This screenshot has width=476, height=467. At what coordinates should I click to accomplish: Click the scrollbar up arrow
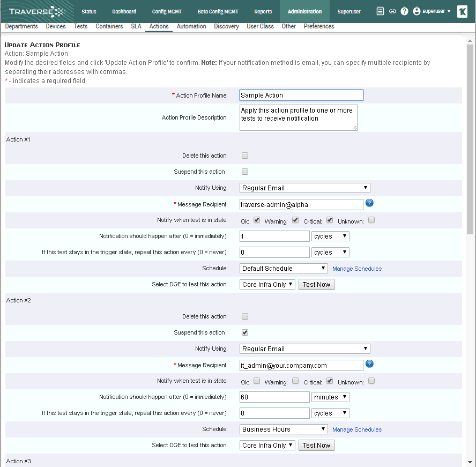[x=470, y=41]
